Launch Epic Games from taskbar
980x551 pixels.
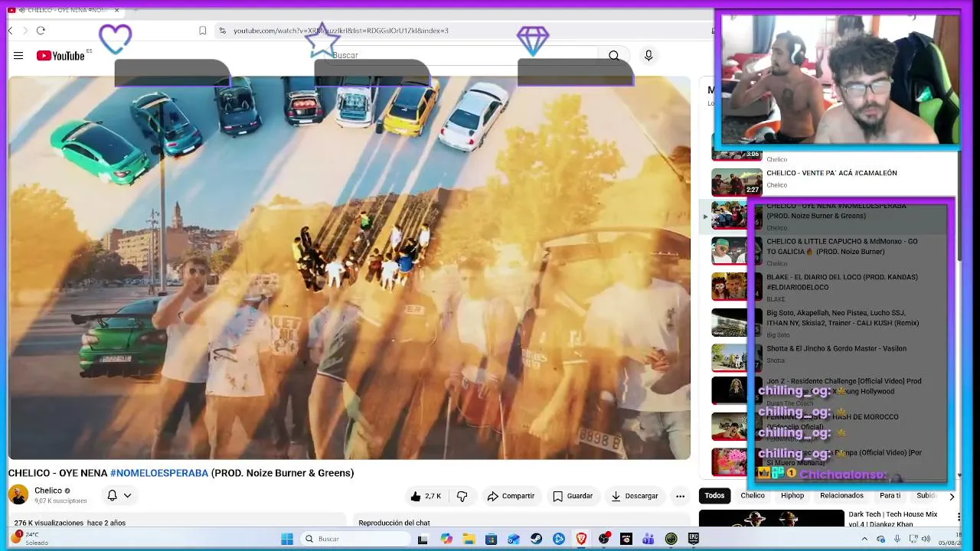694,539
